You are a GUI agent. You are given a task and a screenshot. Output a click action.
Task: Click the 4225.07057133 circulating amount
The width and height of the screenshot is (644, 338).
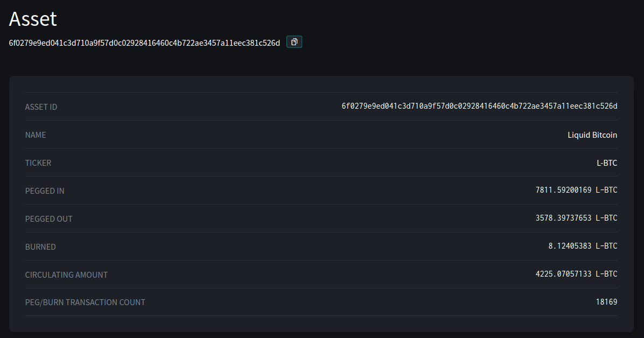pos(563,274)
